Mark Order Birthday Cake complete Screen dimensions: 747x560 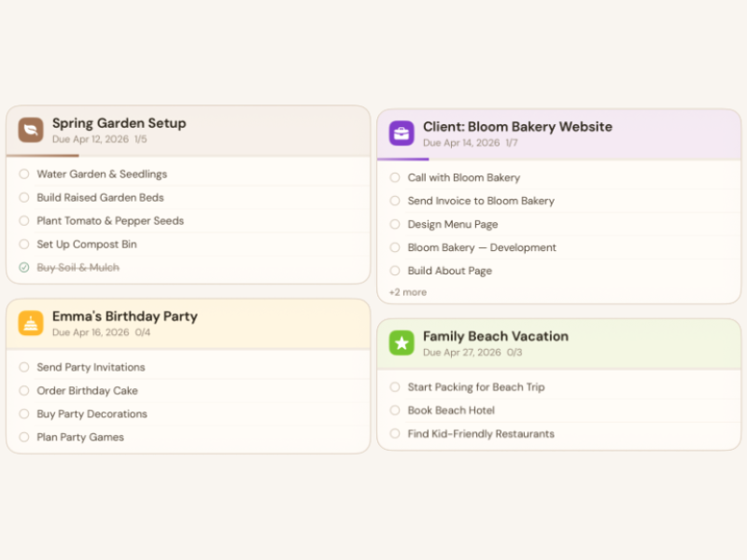pos(23,390)
